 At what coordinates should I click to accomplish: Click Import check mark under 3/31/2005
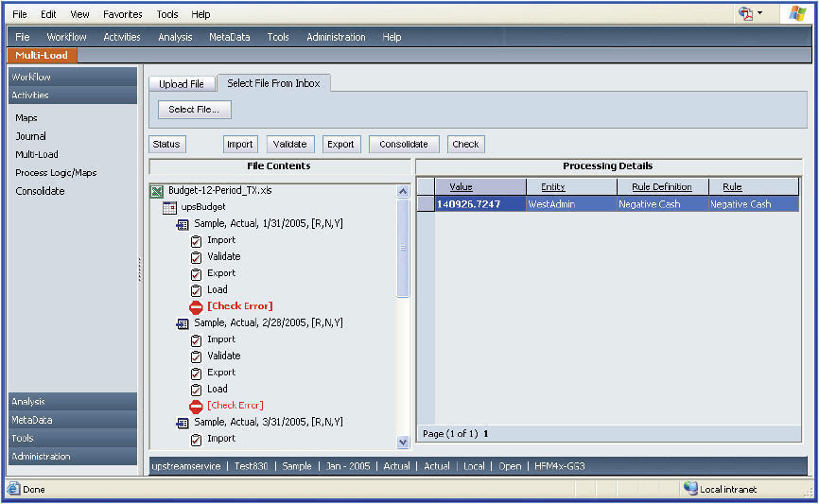pos(196,440)
